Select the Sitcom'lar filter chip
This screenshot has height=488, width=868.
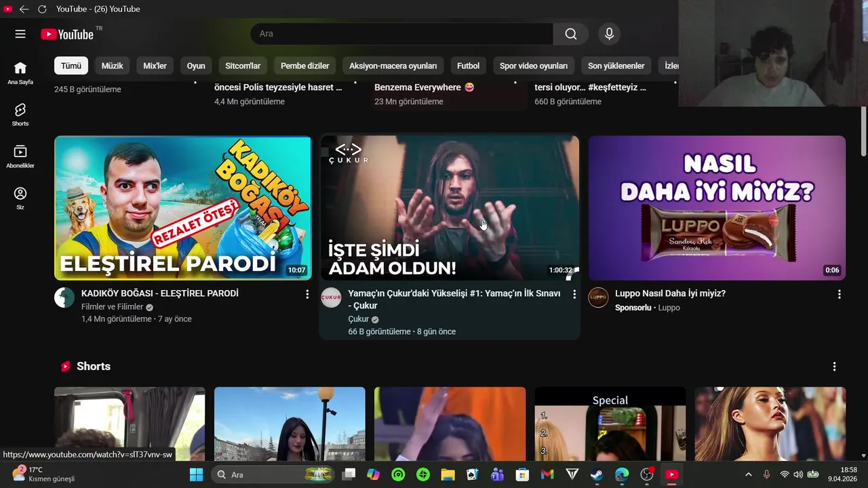click(x=243, y=66)
